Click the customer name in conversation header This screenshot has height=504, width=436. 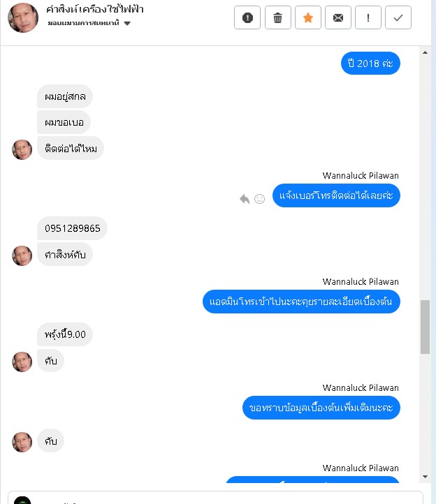click(x=94, y=9)
